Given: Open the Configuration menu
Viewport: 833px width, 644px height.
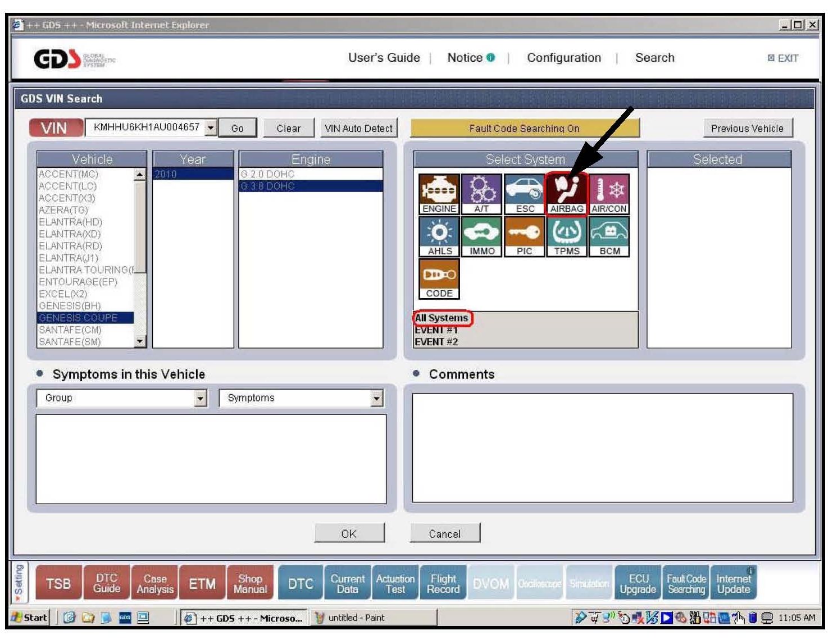Looking at the screenshot, I should pos(563,58).
